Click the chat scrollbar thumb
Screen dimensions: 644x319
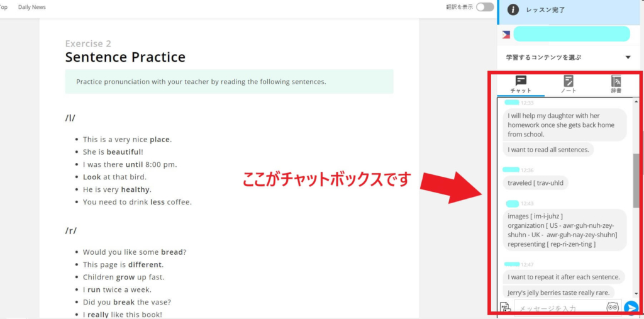[x=636, y=181]
